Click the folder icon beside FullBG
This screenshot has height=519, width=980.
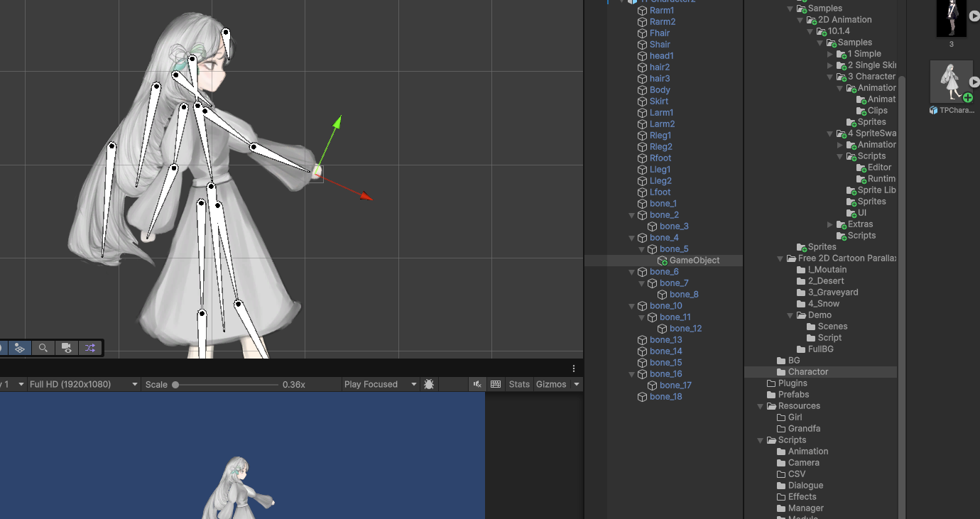tap(801, 349)
